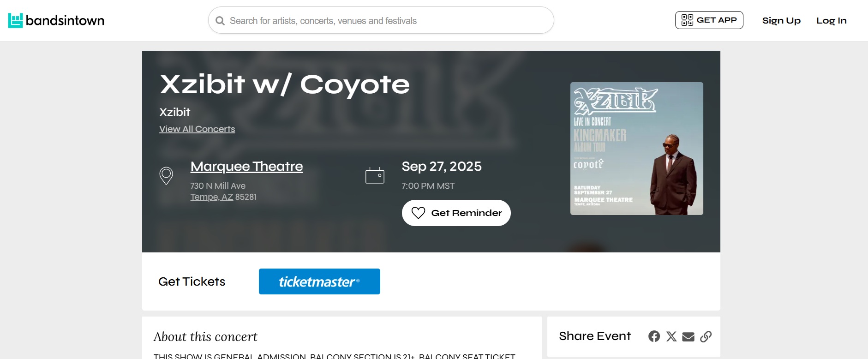868x359 pixels.
Task: Focus the artists and concerts search field
Action: pos(381,20)
